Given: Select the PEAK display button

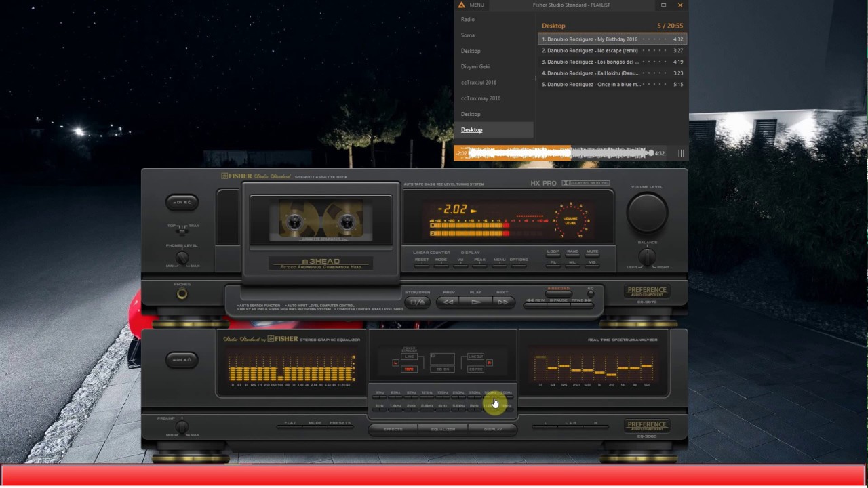Looking at the screenshot, I should tap(479, 266).
